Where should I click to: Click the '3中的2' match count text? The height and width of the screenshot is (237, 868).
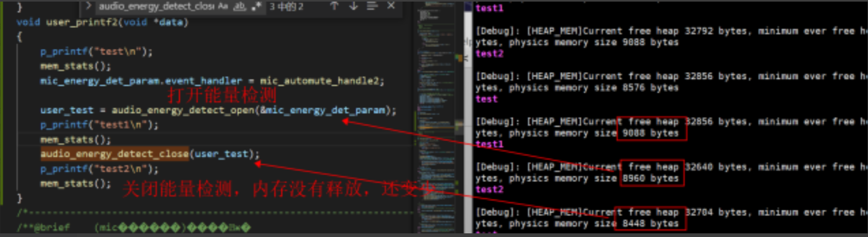[x=287, y=7]
